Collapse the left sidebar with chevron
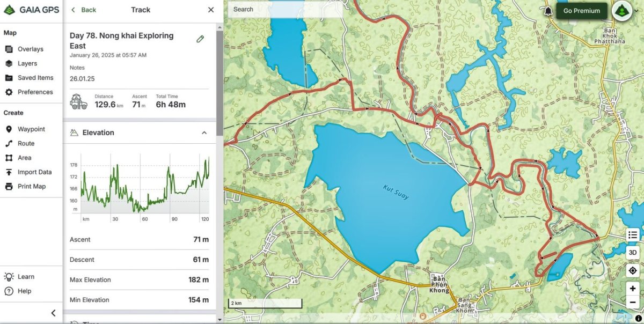 coord(53,313)
